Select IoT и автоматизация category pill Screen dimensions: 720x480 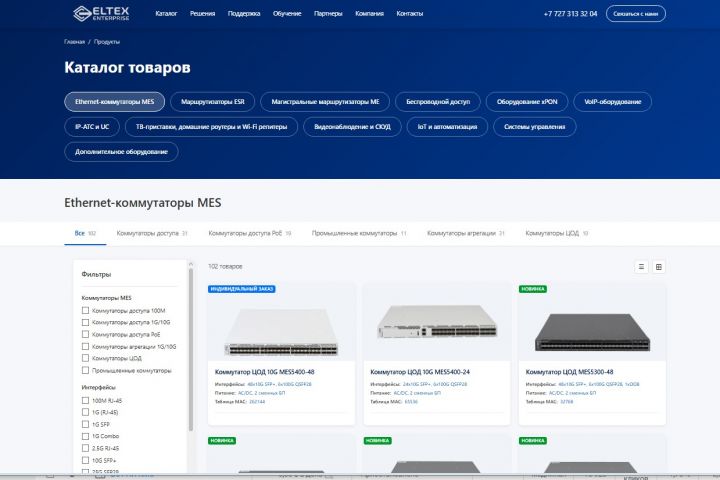[x=447, y=127]
